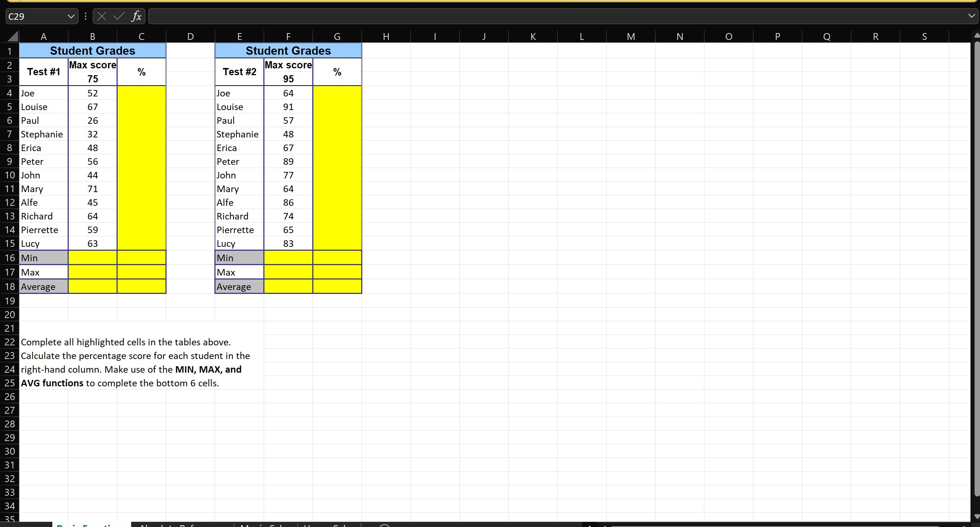Click yellow percentage cell for Joe Test #1
Viewport: 980px width, 527px height.
[x=141, y=93]
